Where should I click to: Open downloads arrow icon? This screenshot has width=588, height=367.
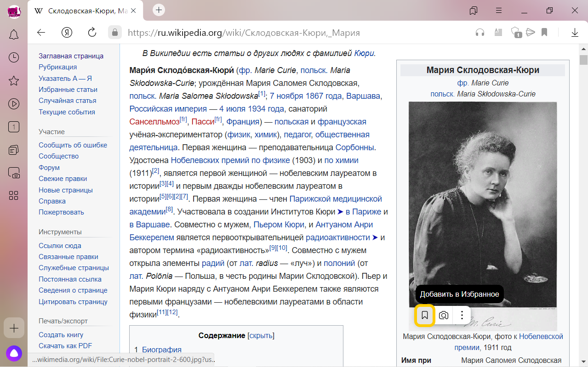pyautogui.click(x=575, y=32)
